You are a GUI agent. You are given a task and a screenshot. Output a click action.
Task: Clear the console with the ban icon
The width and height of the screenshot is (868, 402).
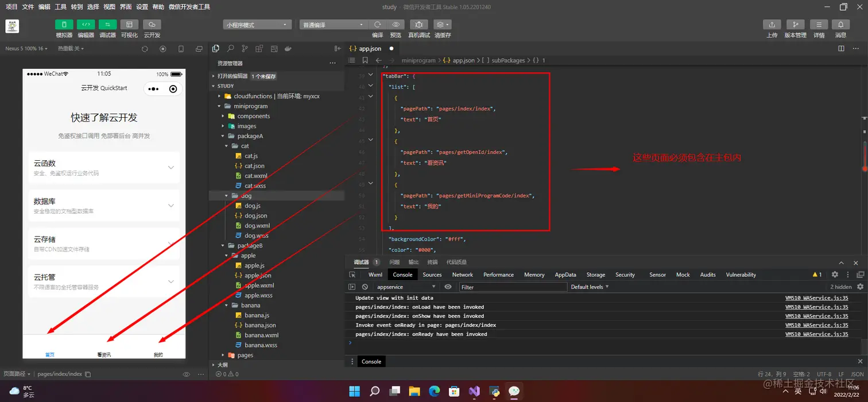365,287
